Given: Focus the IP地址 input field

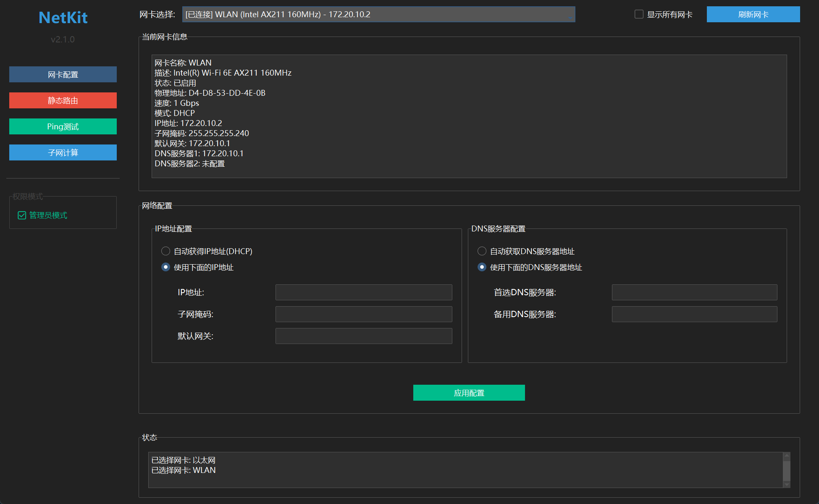Looking at the screenshot, I should (x=364, y=292).
